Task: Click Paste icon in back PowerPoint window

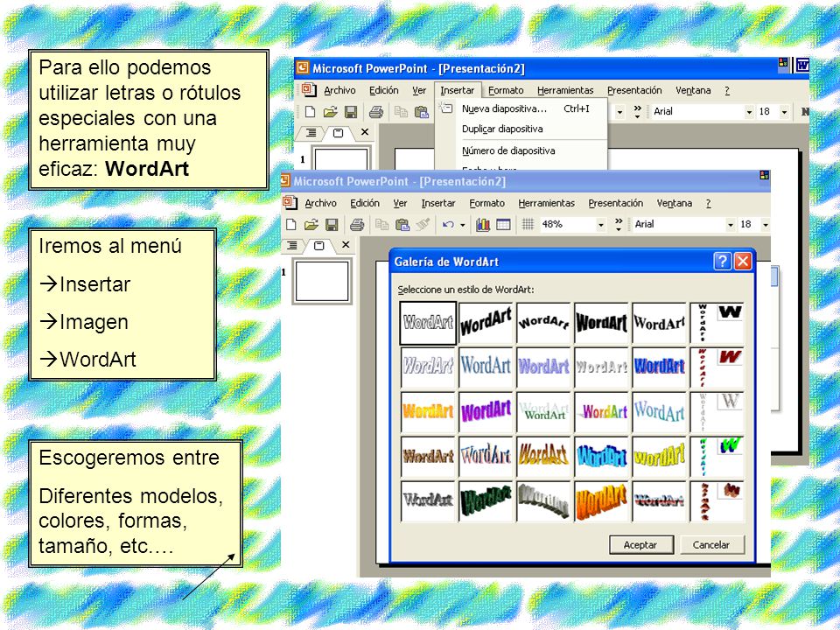Action: 422,111
